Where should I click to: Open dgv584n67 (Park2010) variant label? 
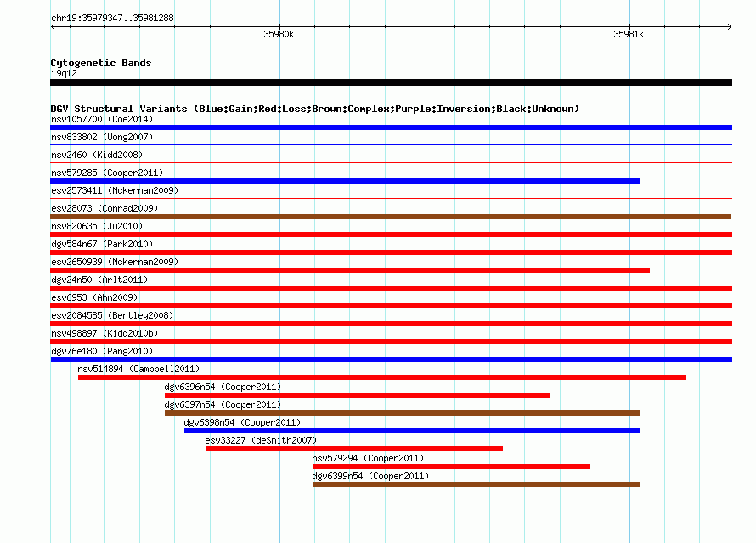(x=102, y=244)
